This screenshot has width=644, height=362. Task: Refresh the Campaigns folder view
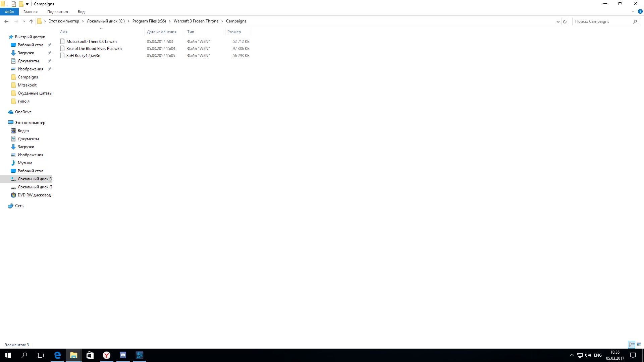coord(565,21)
